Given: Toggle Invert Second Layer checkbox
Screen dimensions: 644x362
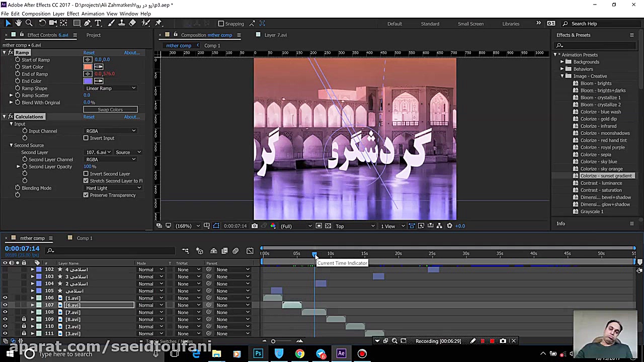Looking at the screenshot, I should tap(86, 173).
